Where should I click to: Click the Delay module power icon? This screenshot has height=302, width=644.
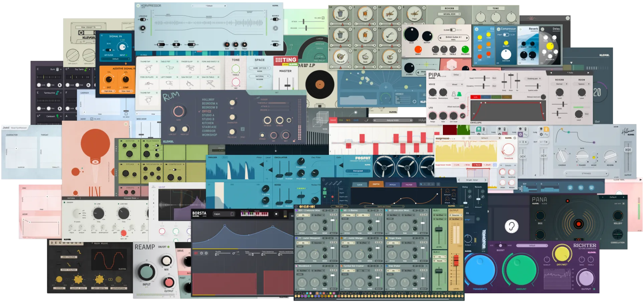[x=542, y=29]
